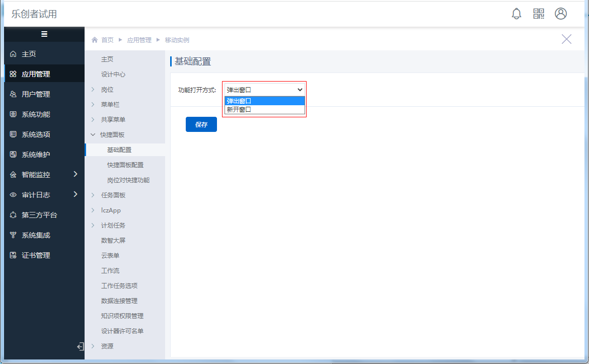Open 用户管理 in the sidebar
This screenshot has width=589, height=364.
pyautogui.click(x=36, y=94)
